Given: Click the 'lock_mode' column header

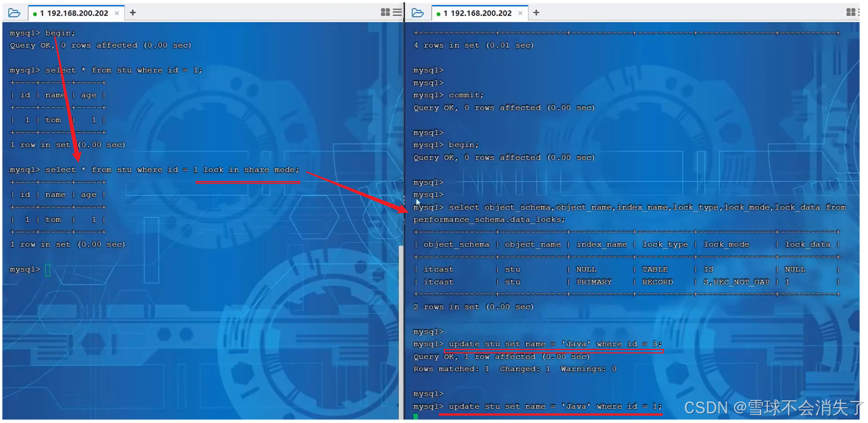Looking at the screenshot, I should (x=727, y=244).
